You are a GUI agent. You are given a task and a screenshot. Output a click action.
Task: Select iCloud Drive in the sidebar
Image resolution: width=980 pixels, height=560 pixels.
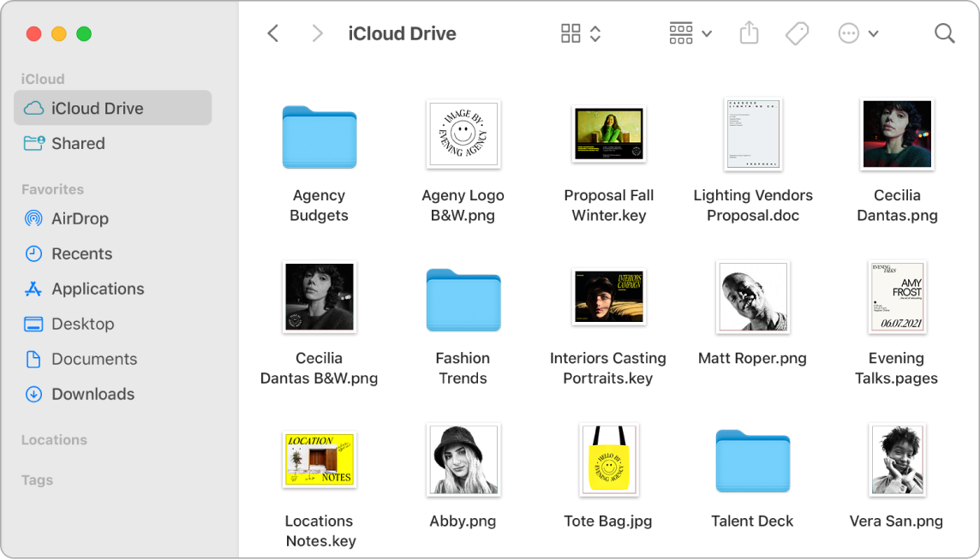(x=94, y=108)
